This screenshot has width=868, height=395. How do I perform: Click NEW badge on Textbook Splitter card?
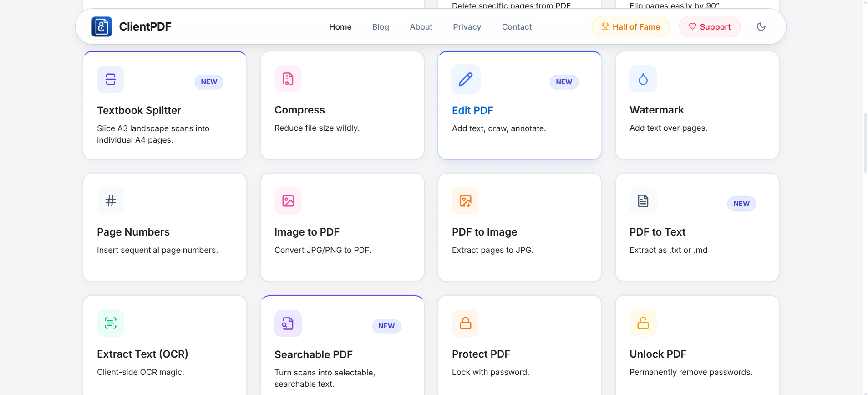click(209, 82)
